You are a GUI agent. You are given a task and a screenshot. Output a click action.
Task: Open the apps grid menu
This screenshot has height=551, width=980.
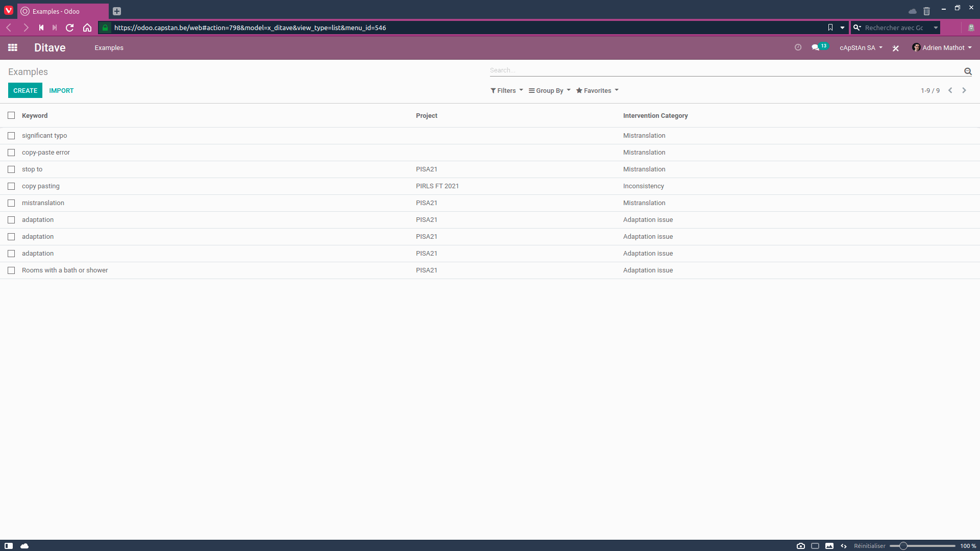[x=13, y=47]
